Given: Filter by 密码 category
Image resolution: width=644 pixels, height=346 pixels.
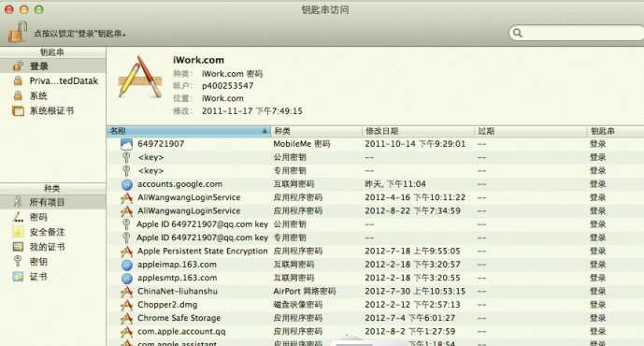Looking at the screenshot, I should click(x=53, y=217).
